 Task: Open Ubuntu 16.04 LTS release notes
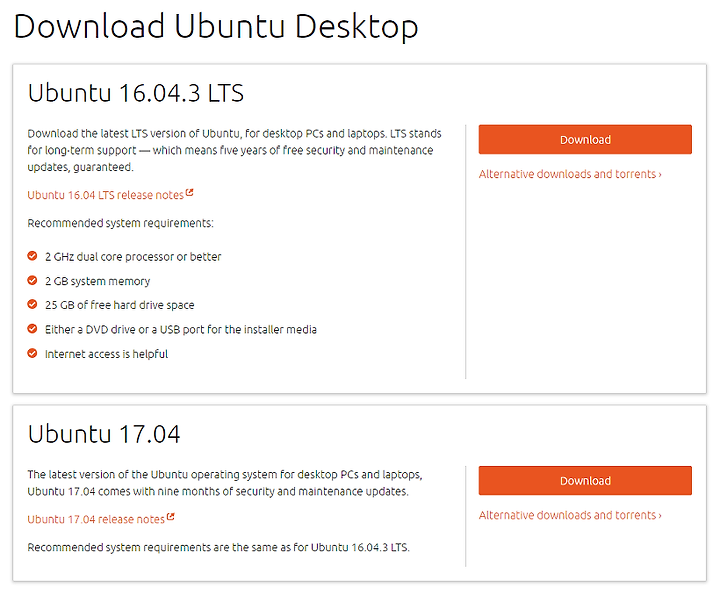coord(105,195)
